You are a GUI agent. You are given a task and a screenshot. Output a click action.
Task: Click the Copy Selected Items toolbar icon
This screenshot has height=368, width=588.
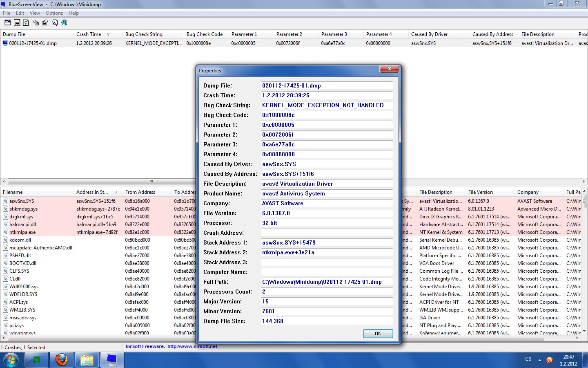pos(36,23)
